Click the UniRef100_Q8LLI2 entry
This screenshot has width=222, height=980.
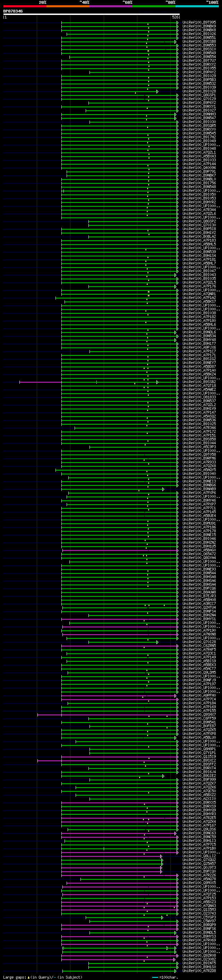click(x=199, y=856)
